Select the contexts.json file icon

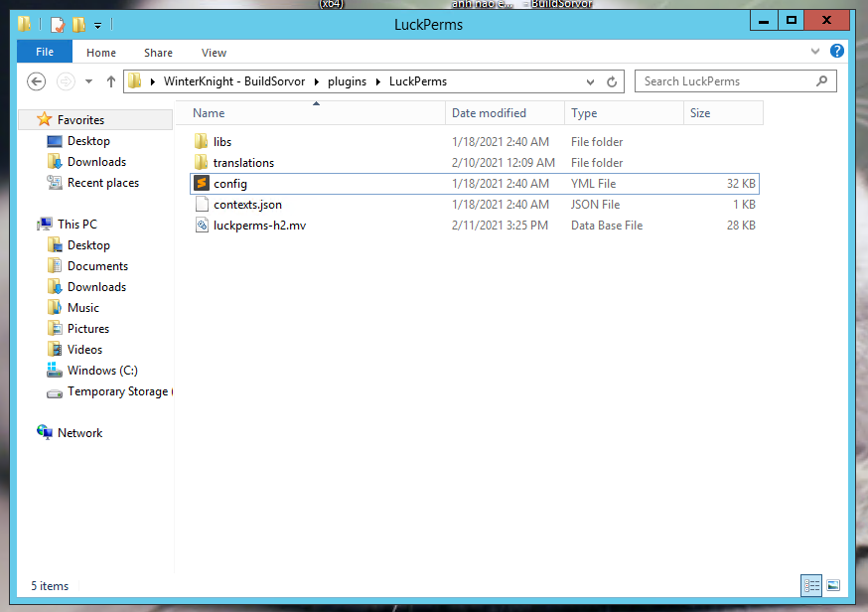(x=202, y=205)
